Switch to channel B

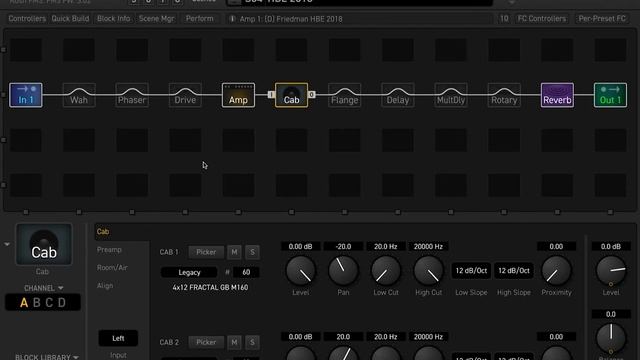point(37,303)
